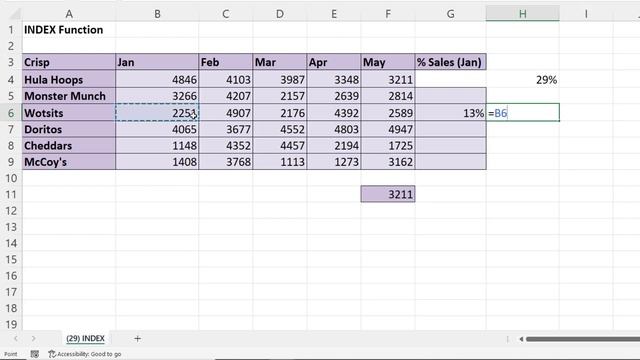Viewport: 640px width, 360px height.
Task: Select column I header
Action: coord(586,14)
